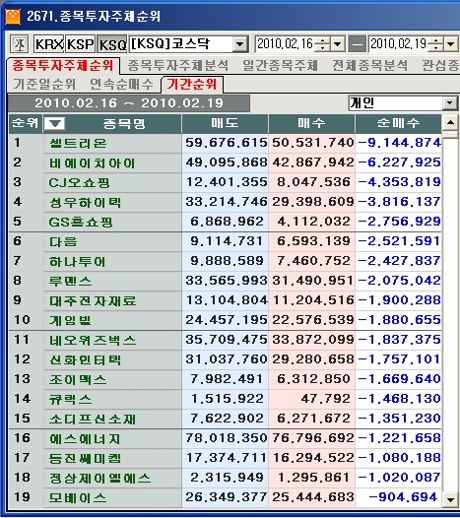Viewport: 460px width, 518px height.
Task: Select stock 게임빌
Action: 70,320
